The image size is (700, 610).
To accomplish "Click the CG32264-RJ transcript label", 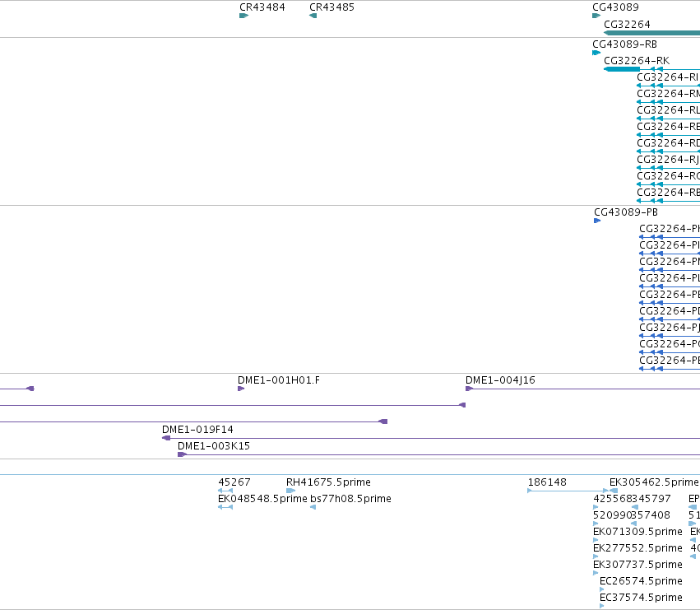I will 668,160.
